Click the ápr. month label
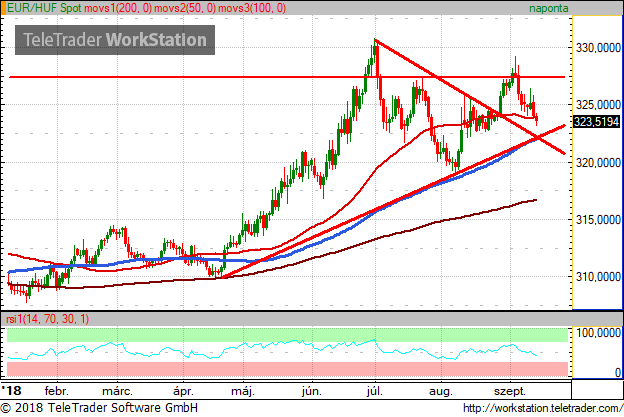This screenshot has width=624, height=417. pos(183,391)
